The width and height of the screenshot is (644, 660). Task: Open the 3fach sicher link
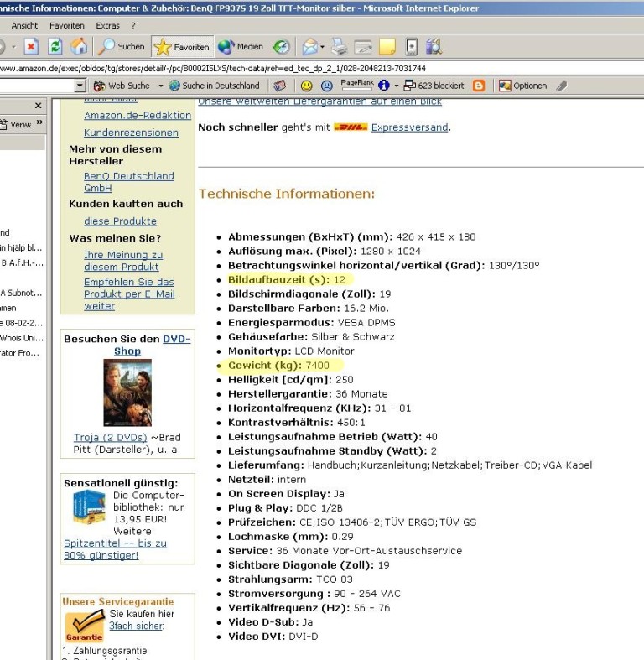tap(137, 626)
